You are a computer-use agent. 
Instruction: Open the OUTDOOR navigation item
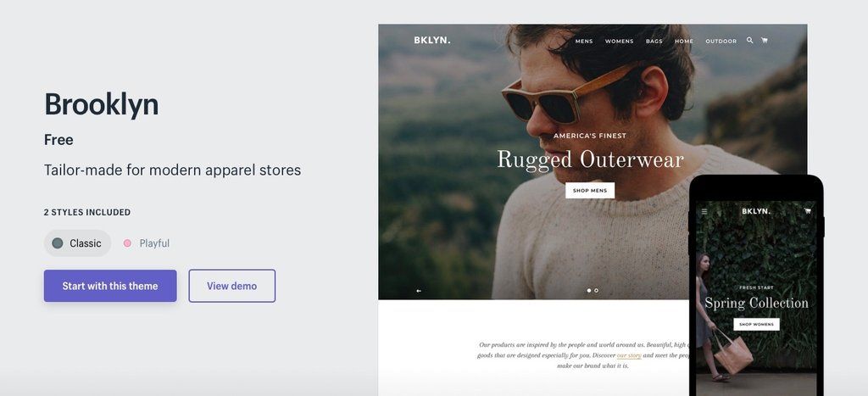point(721,42)
